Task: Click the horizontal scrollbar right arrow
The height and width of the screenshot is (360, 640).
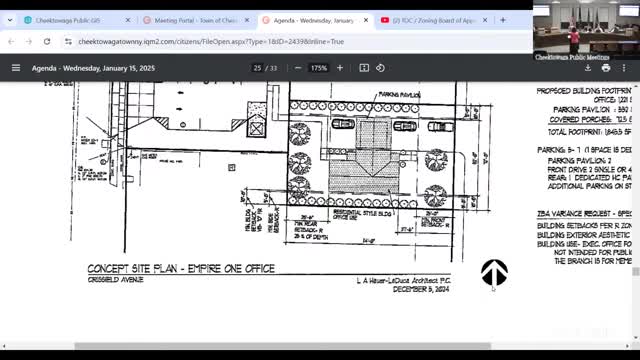Action: point(628,346)
